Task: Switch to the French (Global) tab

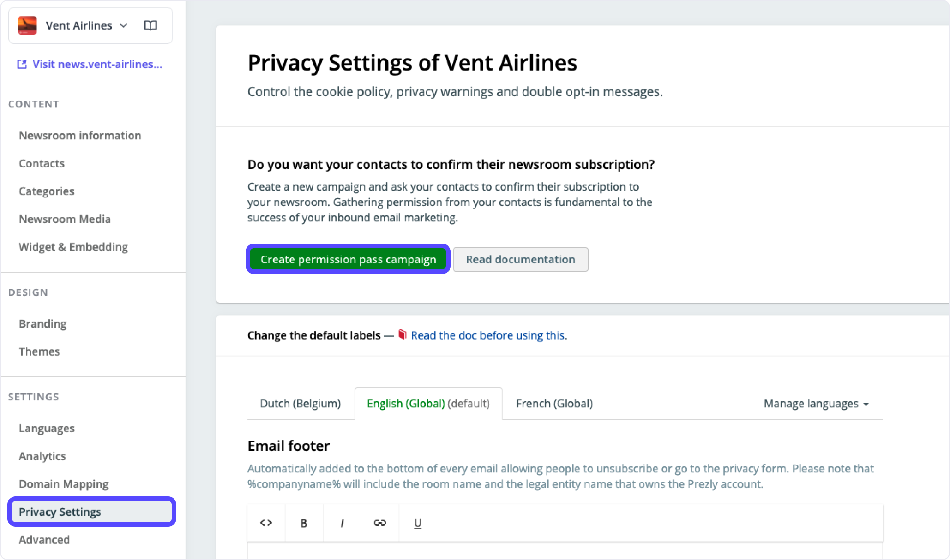Action: (554, 404)
